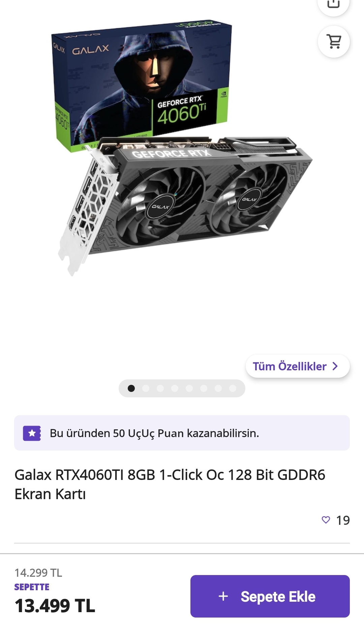364x628 pixels.
Task: Click the chevron next to Tüm Özellikler
Action: [335, 366]
